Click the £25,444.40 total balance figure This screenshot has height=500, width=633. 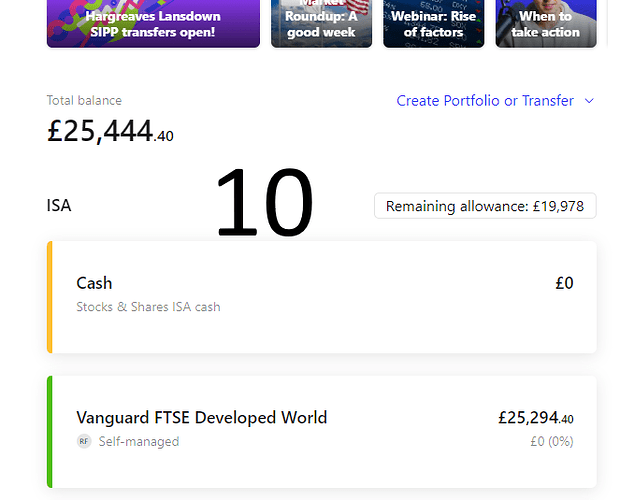click(110, 131)
